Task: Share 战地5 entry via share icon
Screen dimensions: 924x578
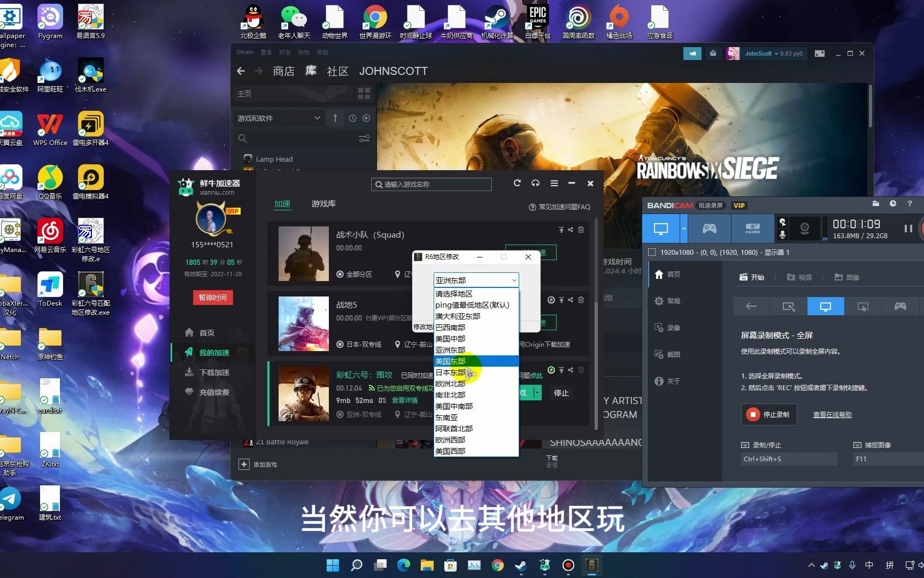Action: point(571,300)
